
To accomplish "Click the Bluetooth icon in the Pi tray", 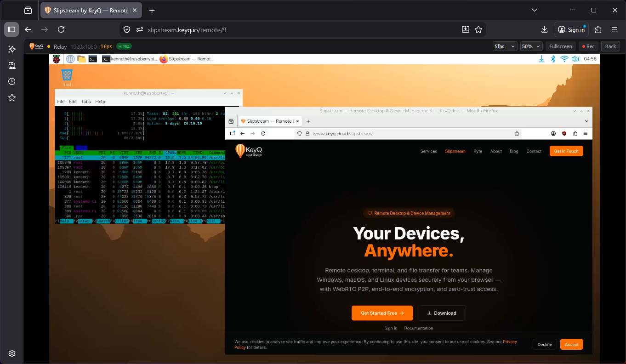I will point(553,58).
